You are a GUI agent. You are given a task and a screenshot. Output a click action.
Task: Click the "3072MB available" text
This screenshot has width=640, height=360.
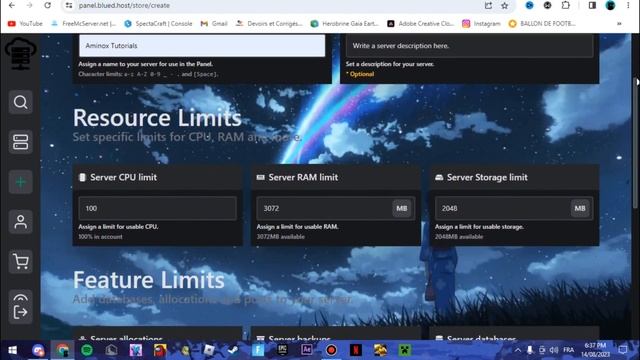(x=280, y=237)
